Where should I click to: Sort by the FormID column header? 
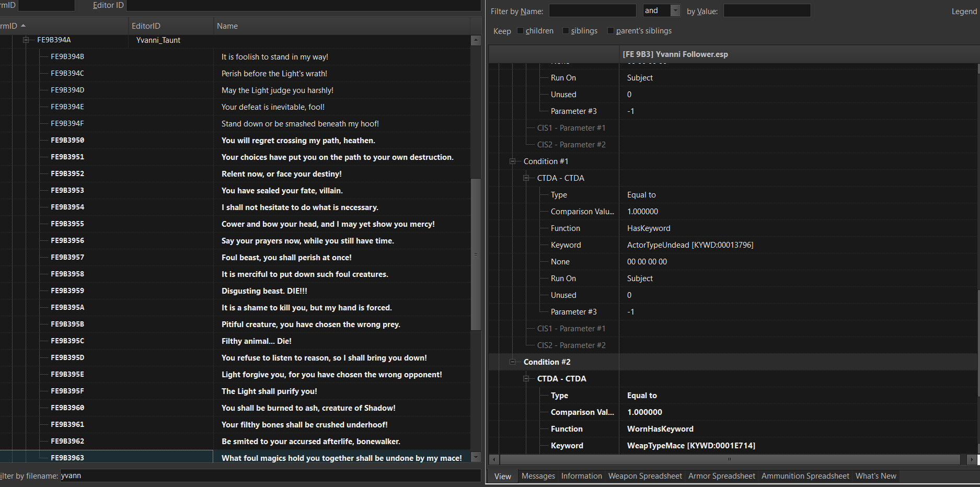[x=64, y=26]
